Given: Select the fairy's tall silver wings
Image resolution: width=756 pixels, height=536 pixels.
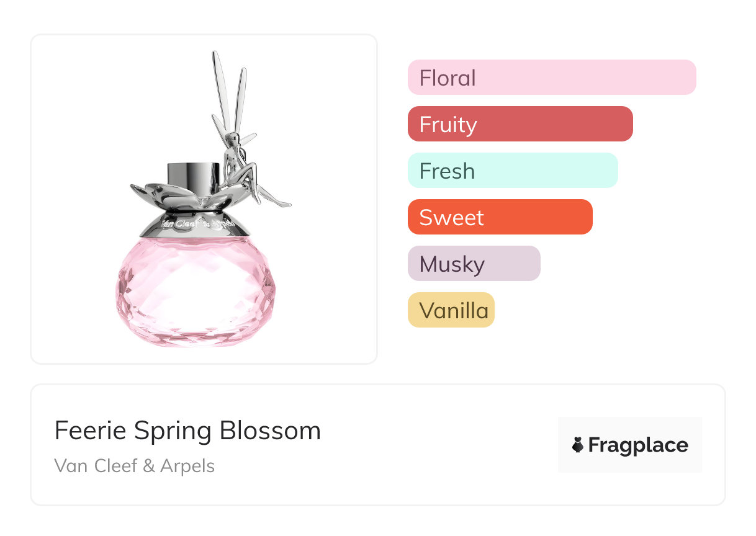Looking at the screenshot, I should point(228,90).
